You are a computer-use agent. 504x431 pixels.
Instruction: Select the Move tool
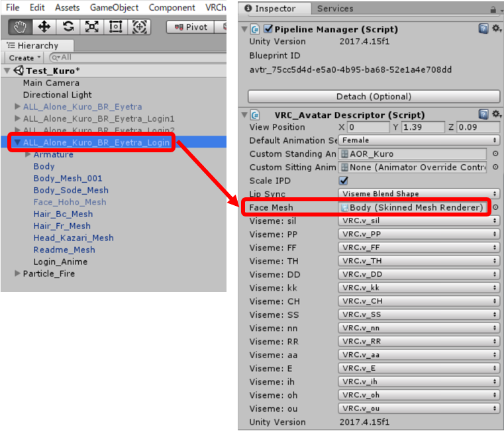(44, 26)
